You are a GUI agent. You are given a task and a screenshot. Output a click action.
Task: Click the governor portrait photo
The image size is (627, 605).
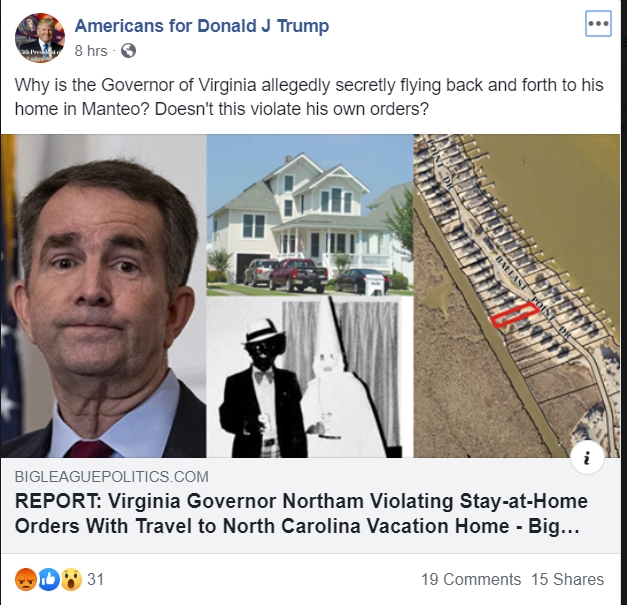103,296
